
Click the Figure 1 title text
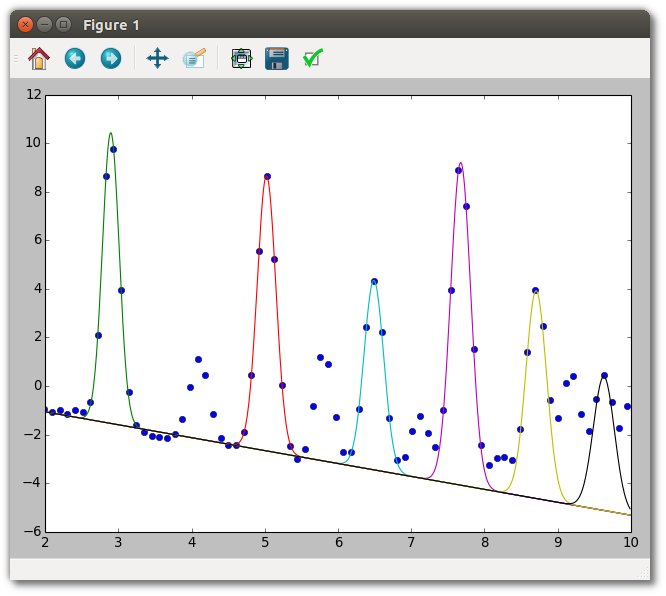(x=111, y=25)
